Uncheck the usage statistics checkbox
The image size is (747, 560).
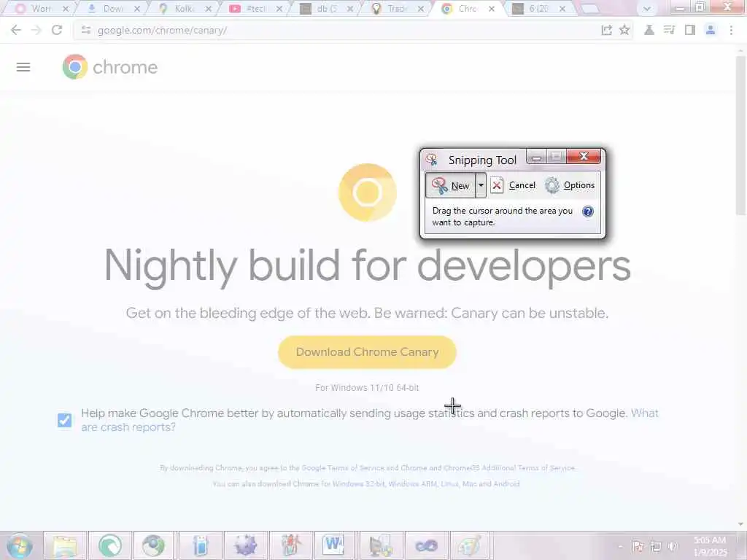(x=65, y=420)
